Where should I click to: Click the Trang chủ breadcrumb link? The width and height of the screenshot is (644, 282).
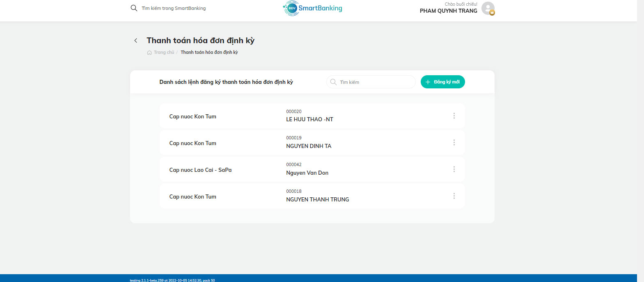pyautogui.click(x=164, y=52)
